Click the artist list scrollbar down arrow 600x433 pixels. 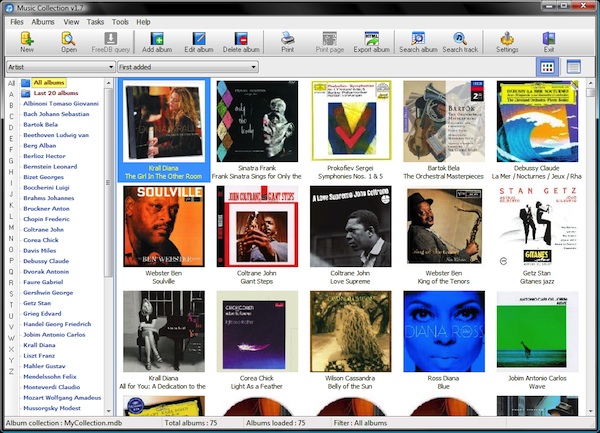click(x=109, y=411)
